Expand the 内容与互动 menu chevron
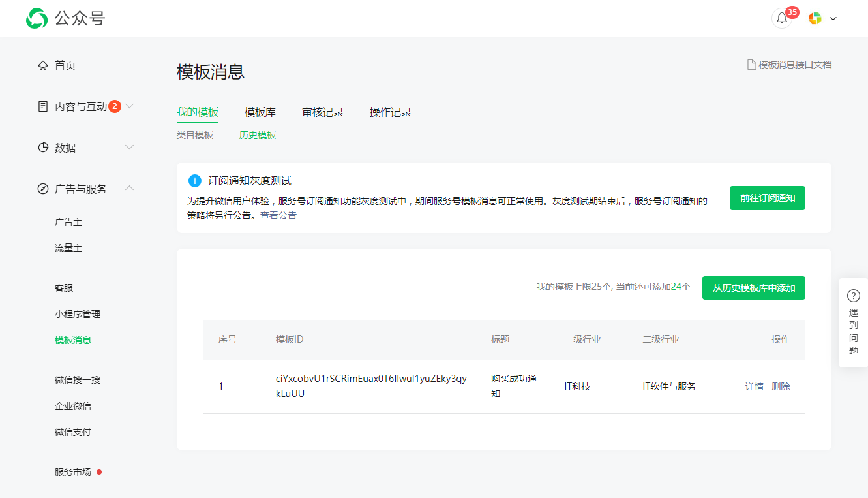The height and width of the screenshot is (498, 868). tap(130, 106)
